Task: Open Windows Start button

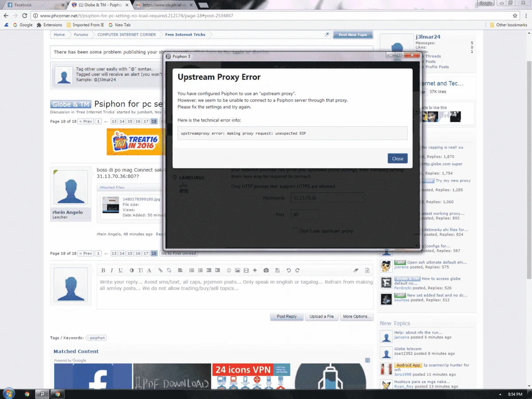Action: 8,394
